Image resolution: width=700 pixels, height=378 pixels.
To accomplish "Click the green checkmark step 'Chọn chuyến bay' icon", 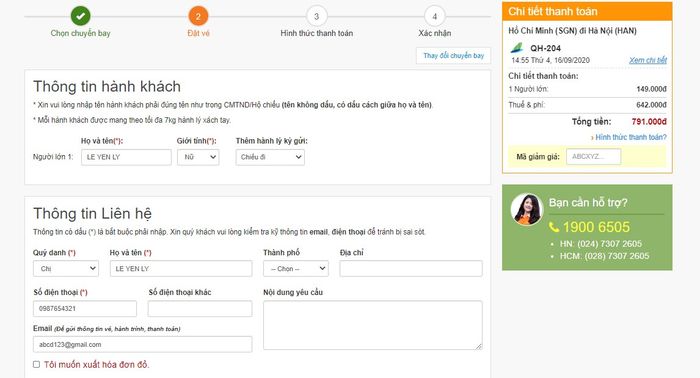I will coord(80,16).
